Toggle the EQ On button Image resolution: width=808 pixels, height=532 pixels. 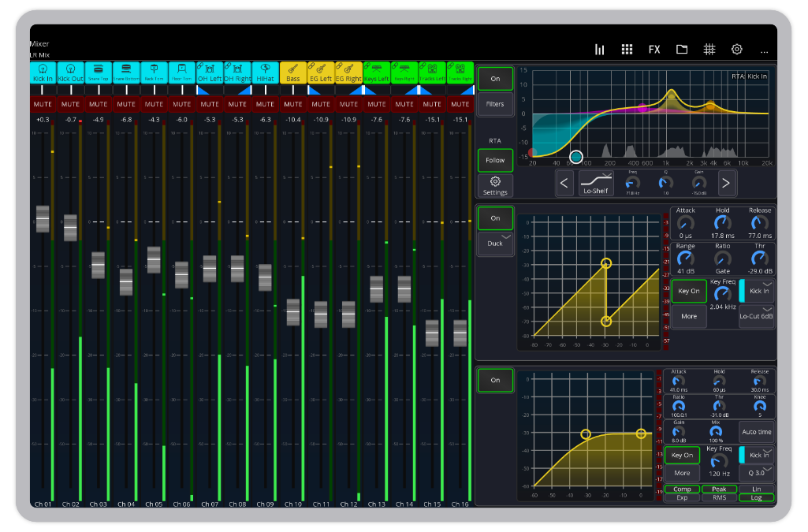(495, 79)
